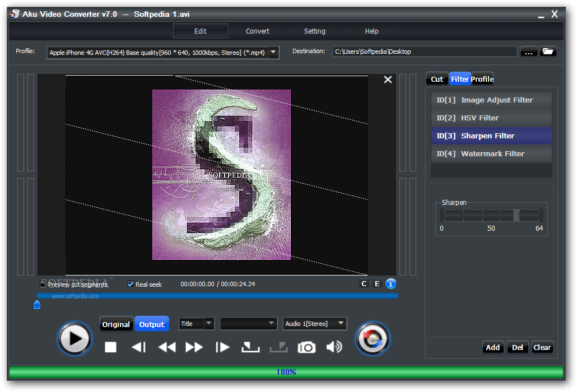Image resolution: width=577 pixels, height=392 pixels.
Task: Clear all filters
Action: click(542, 348)
